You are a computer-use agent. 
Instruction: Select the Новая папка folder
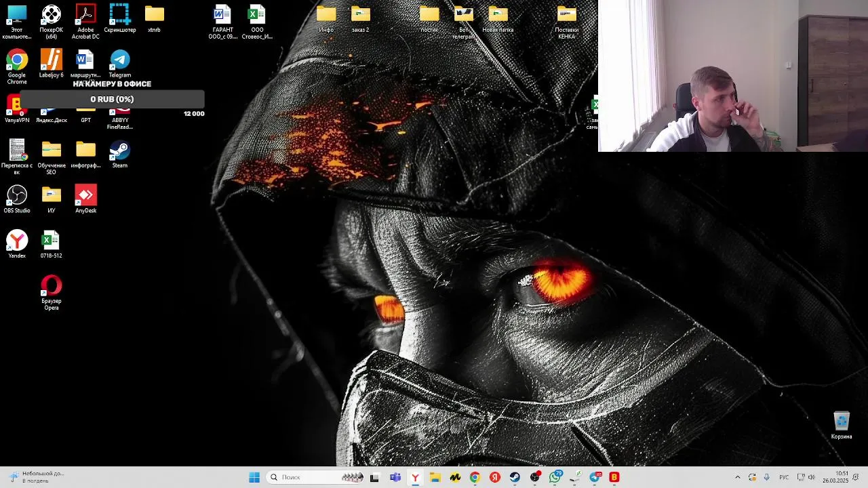coord(498,18)
